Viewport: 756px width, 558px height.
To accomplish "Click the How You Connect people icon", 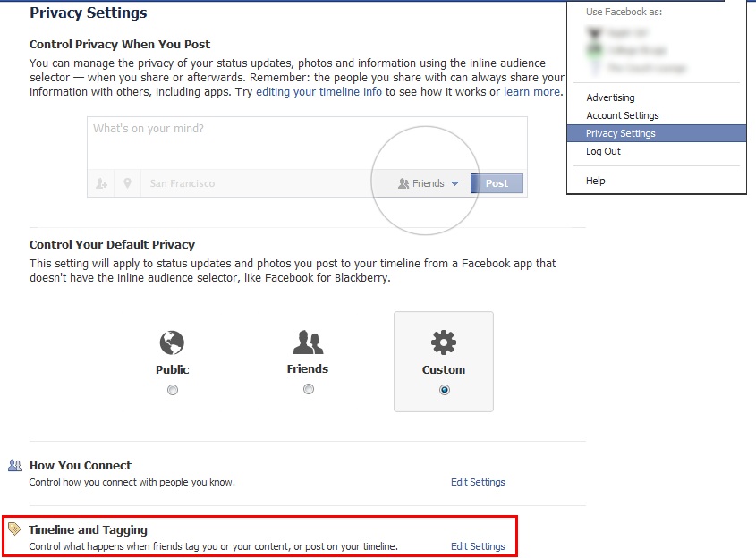I will [x=15, y=465].
